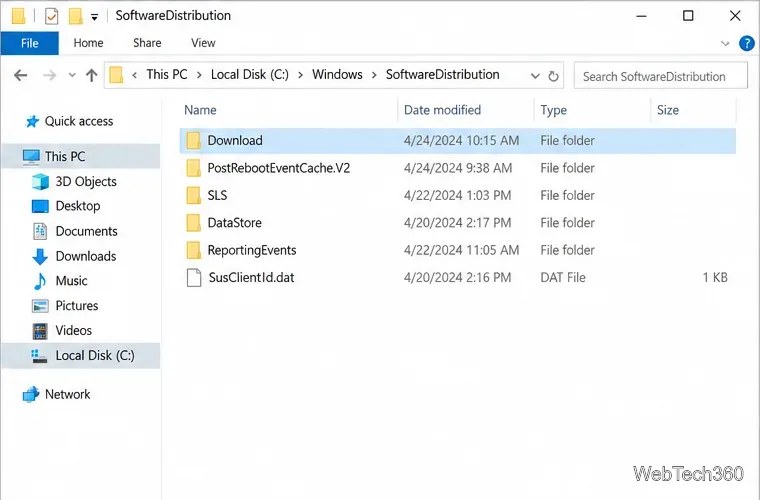Viewport: 760px width, 500px height.
Task: Switch to the Share ribbon tab
Action: click(x=147, y=43)
